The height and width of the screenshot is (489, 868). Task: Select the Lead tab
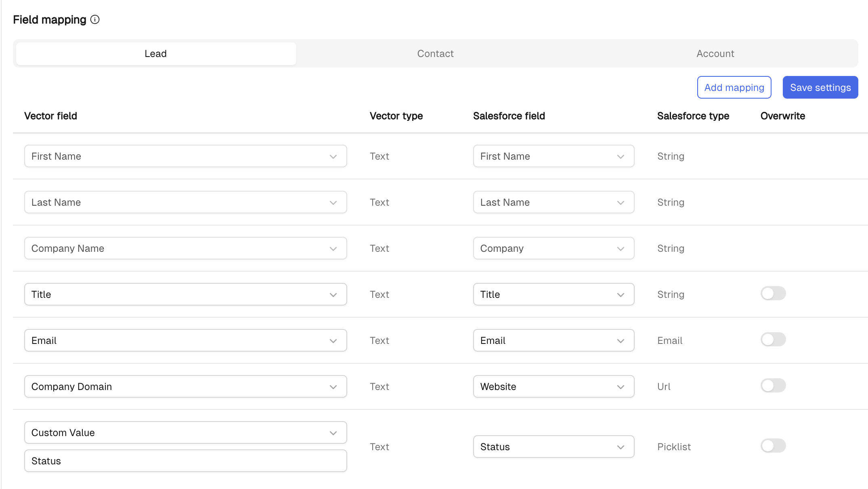tap(156, 54)
